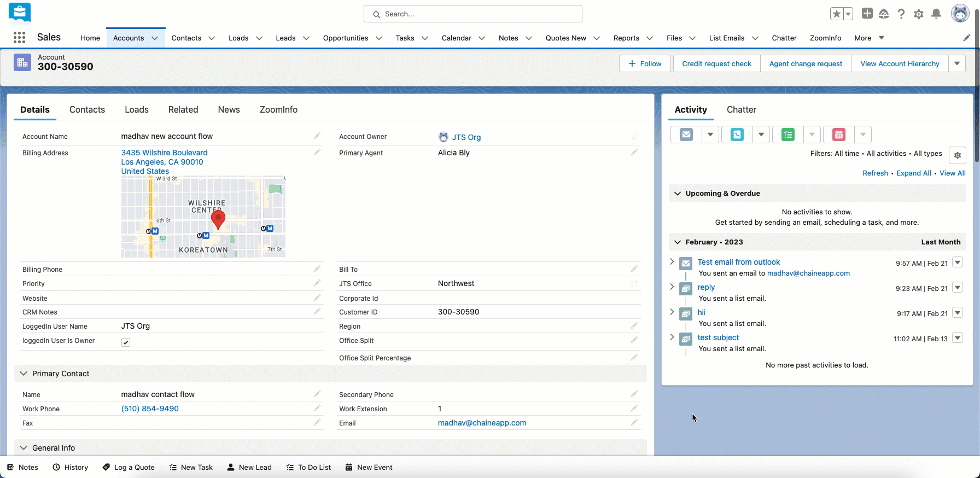Open History in the utility bar

click(70, 467)
